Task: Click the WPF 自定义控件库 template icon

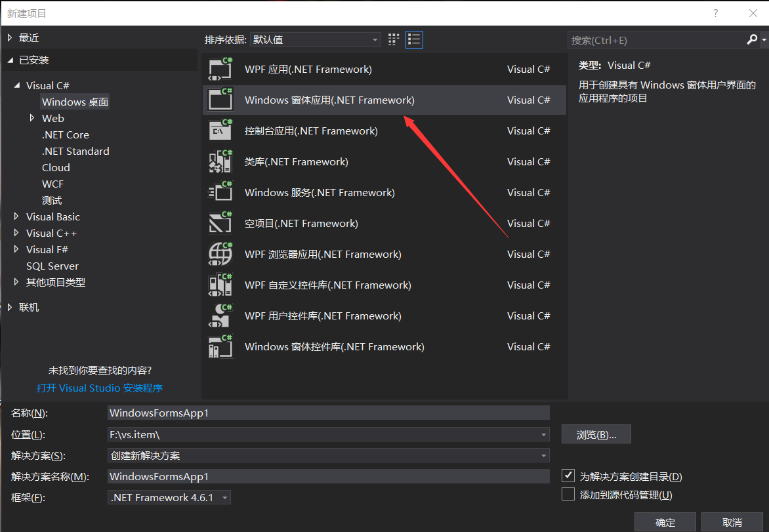Action: click(x=220, y=285)
